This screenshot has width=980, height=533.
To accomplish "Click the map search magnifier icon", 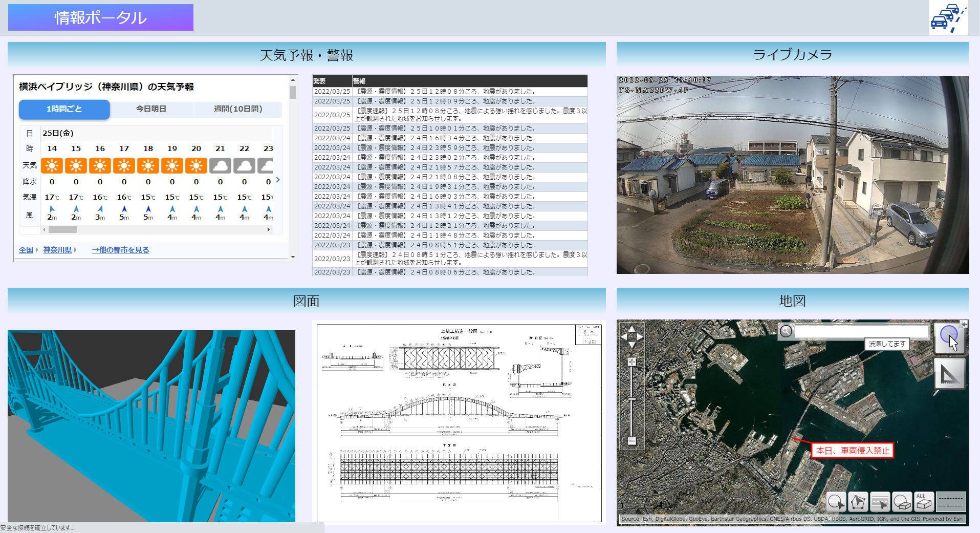I will pos(786,331).
